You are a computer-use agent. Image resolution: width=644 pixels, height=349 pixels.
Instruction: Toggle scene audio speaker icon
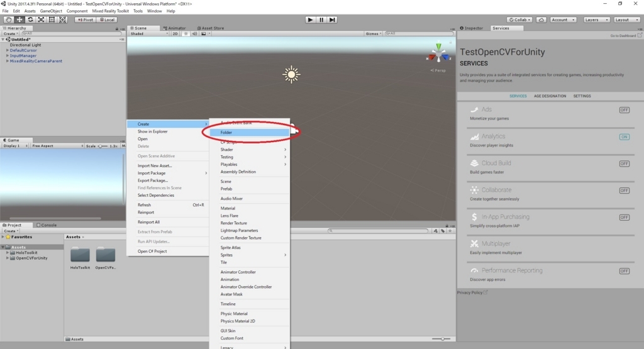(194, 34)
